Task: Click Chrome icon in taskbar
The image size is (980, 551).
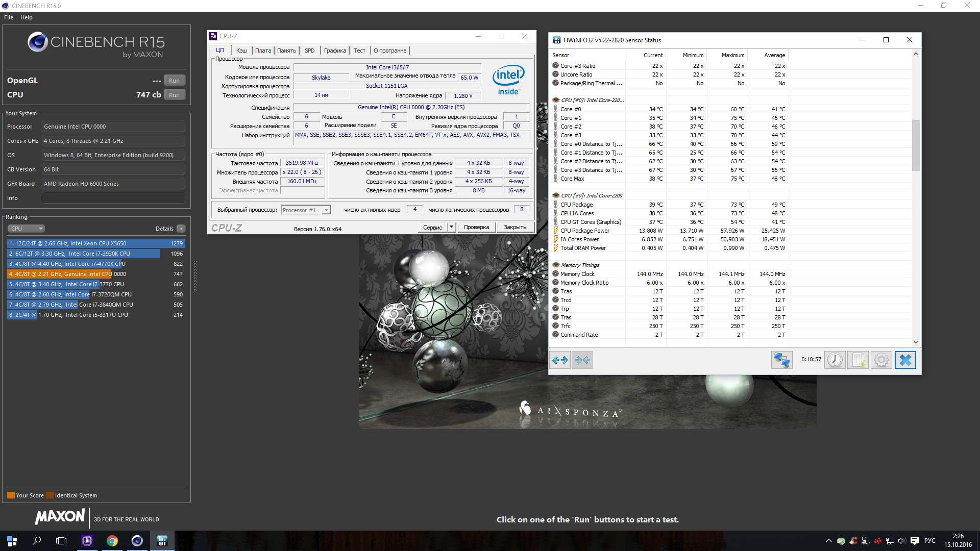Action: click(112, 541)
